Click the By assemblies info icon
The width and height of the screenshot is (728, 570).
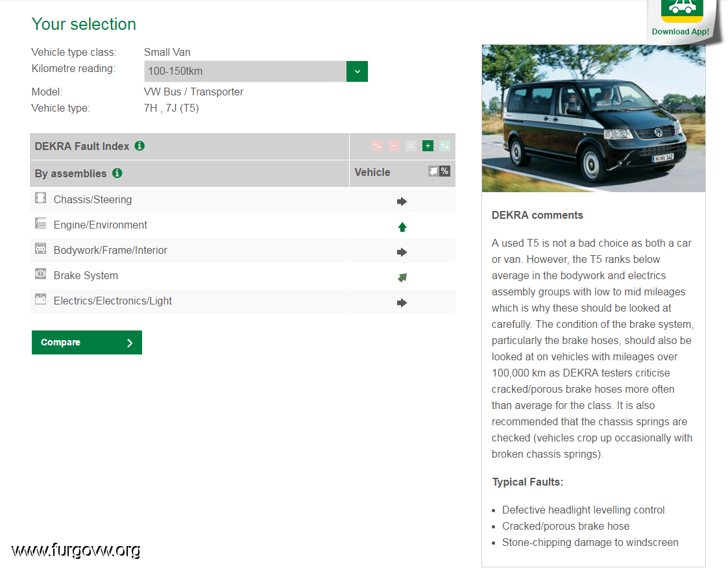coord(117,173)
